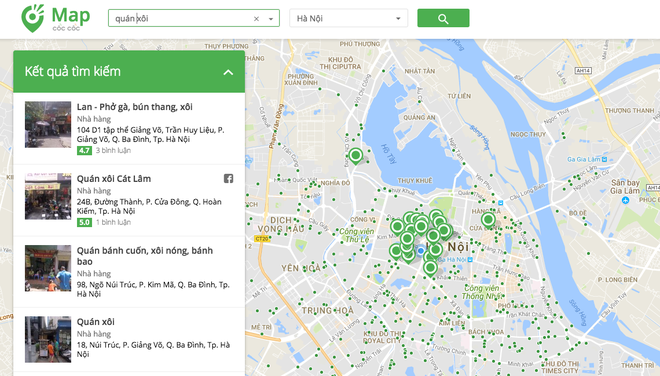The image size is (660, 376).
Task: Click the Cốc Cốc Map logo
Action: coord(56,19)
